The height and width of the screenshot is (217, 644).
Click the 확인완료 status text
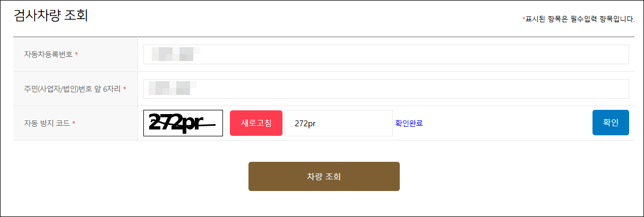(409, 123)
